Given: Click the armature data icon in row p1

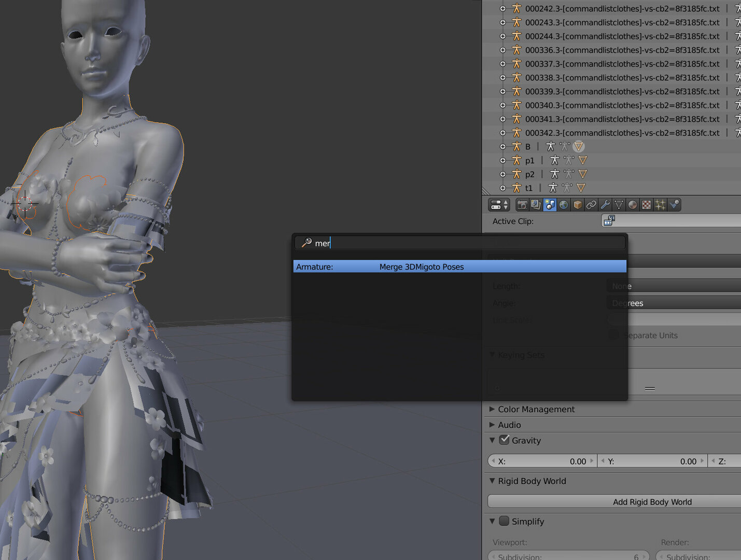Looking at the screenshot, I should click(x=554, y=160).
